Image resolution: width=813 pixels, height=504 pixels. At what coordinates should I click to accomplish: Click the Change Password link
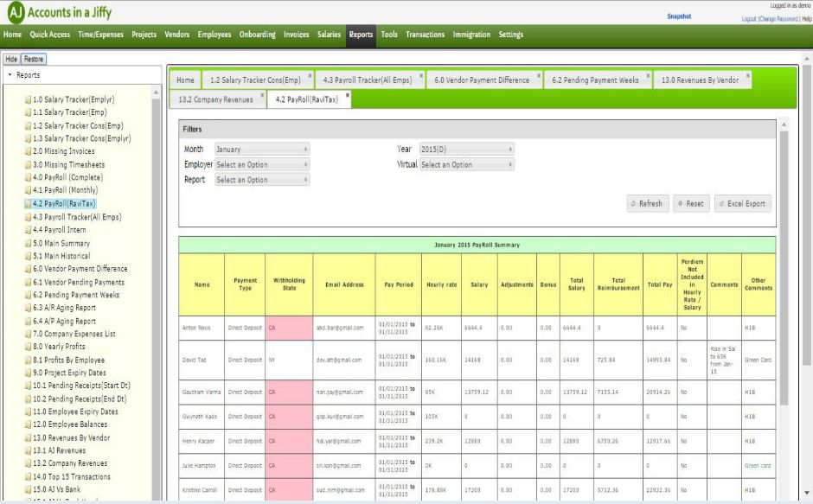[x=778, y=19]
